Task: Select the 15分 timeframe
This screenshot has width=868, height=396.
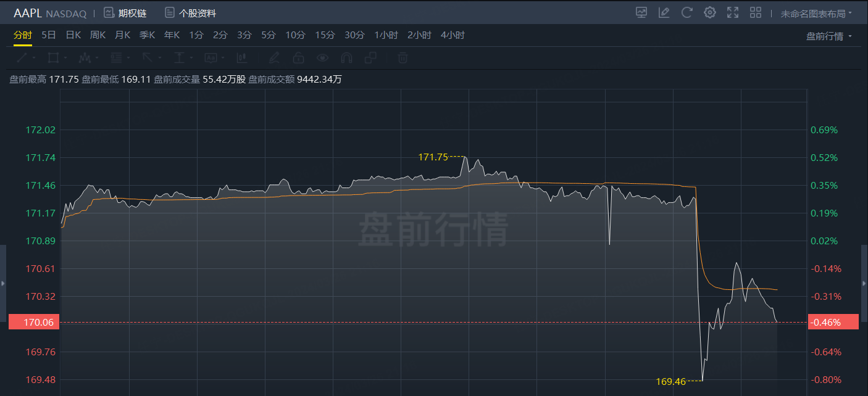Action: 325,35
